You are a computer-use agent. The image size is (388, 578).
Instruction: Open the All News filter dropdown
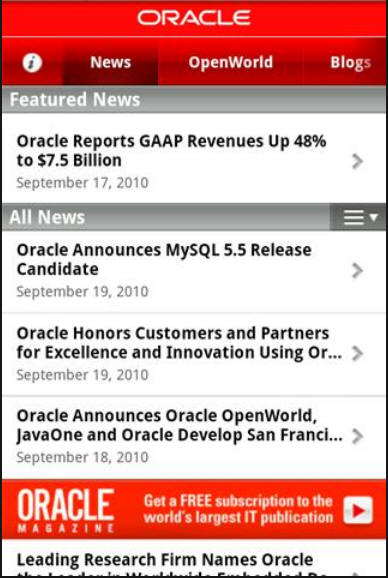(x=358, y=217)
